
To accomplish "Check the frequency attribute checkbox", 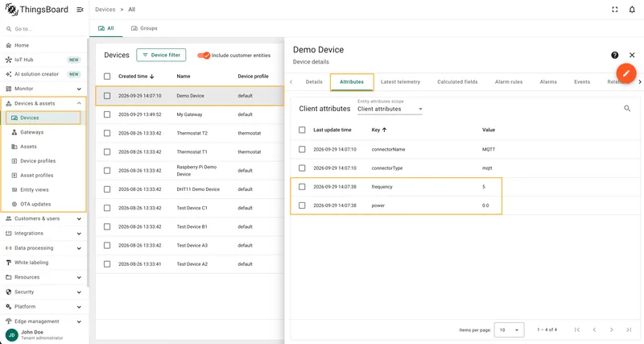I will click(x=302, y=187).
